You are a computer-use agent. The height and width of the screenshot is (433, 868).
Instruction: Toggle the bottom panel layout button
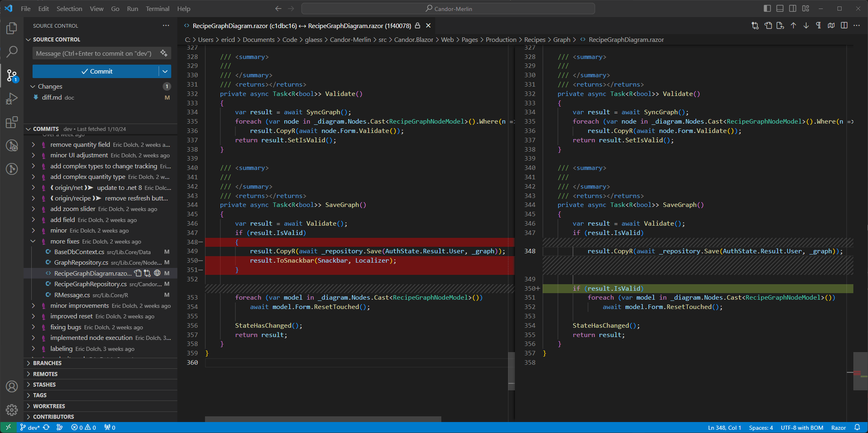[x=780, y=9]
